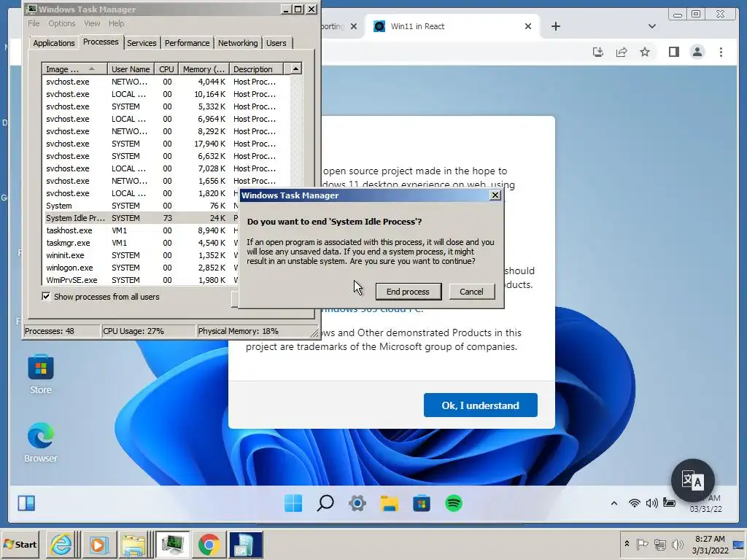Confirm with the End process button
747x560 pixels.
[x=409, y=292]
